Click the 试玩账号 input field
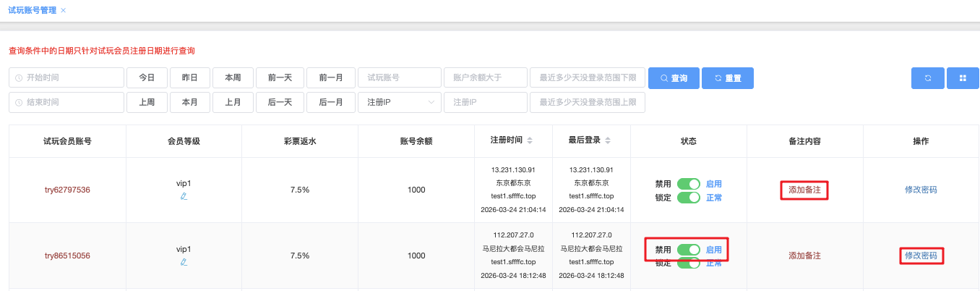The height and width of the screenshot is (291, 980). coord(399,78)
